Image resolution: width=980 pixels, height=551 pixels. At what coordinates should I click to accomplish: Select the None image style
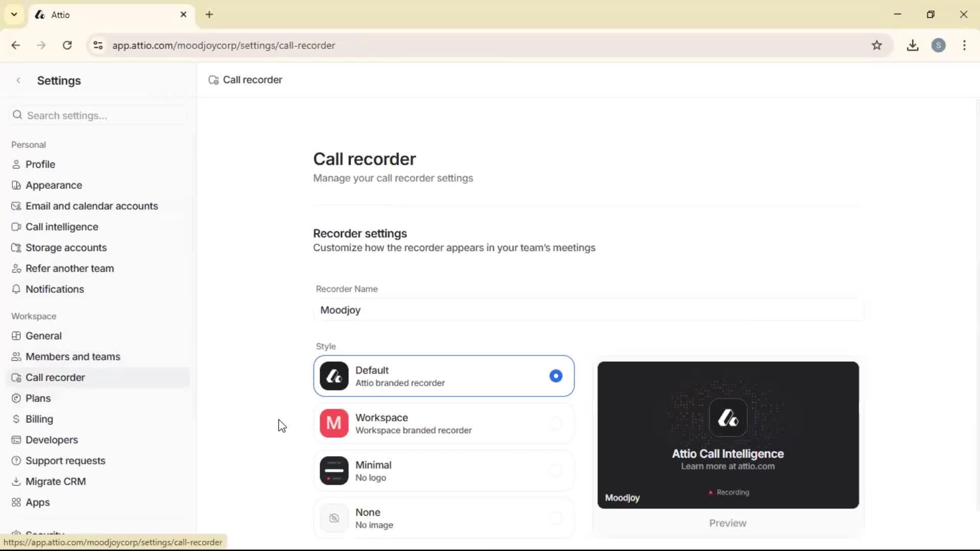(x=444, y=517)
